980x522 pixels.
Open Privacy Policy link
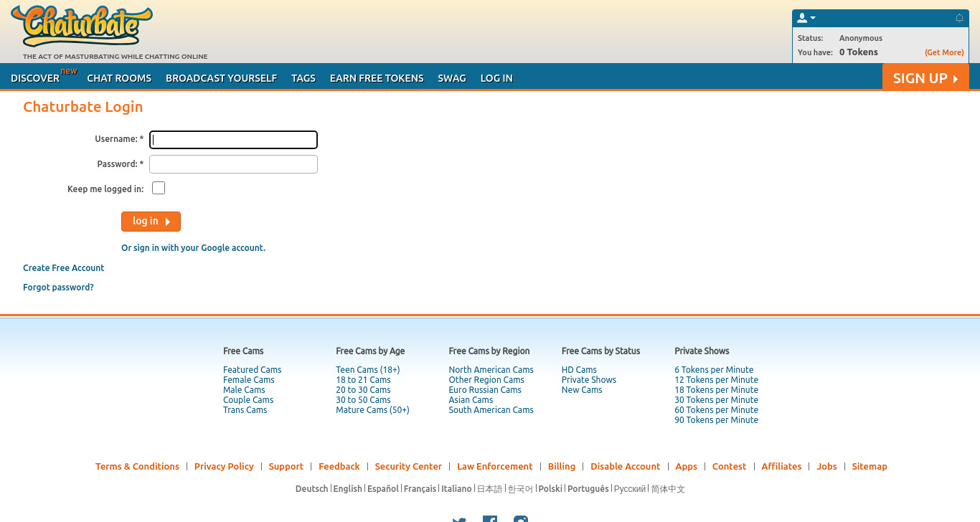pyautogui.click(x=224, y=466)
